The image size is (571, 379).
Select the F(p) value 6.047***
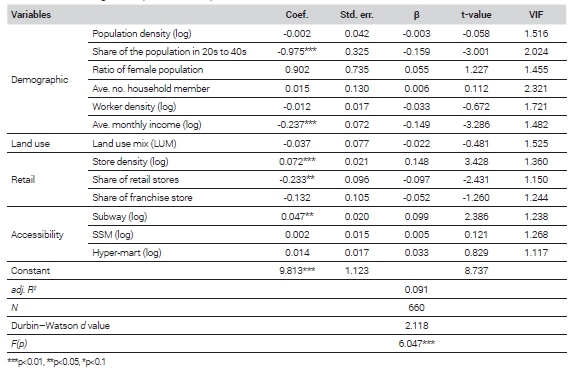[x=417, y=344]
